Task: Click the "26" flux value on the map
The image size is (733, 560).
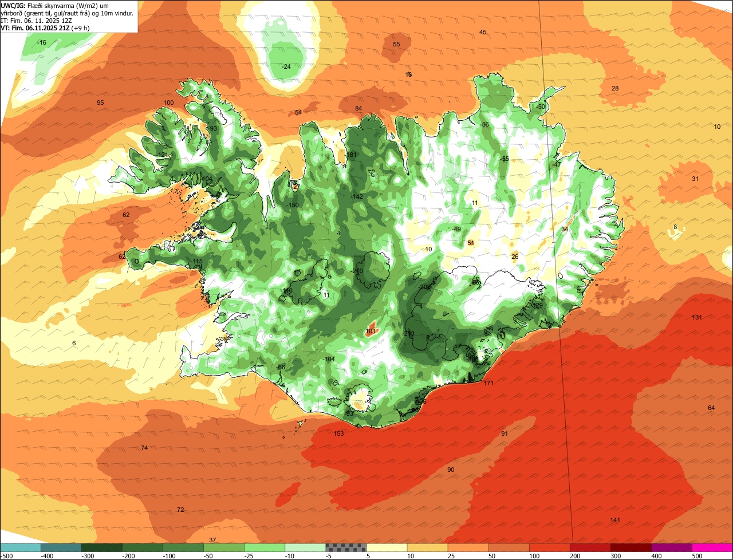Action: pyautogui.click(x=515, y=257)
